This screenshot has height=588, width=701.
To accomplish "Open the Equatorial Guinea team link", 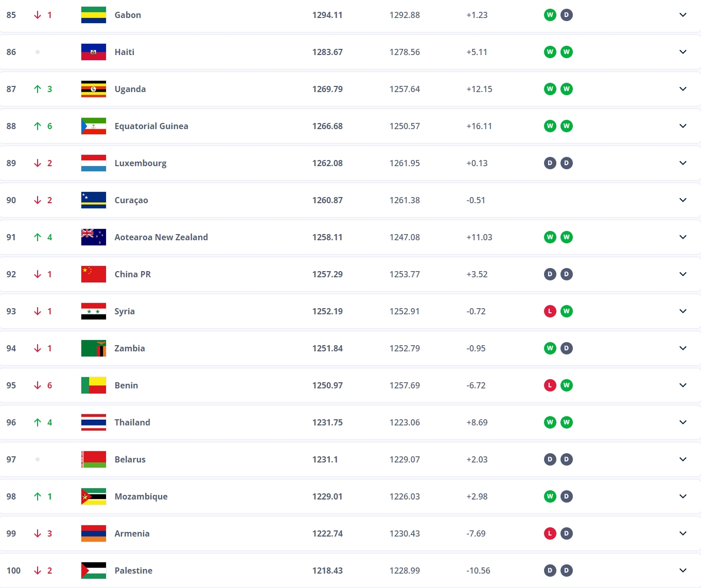I will click(x=151, y=126).
